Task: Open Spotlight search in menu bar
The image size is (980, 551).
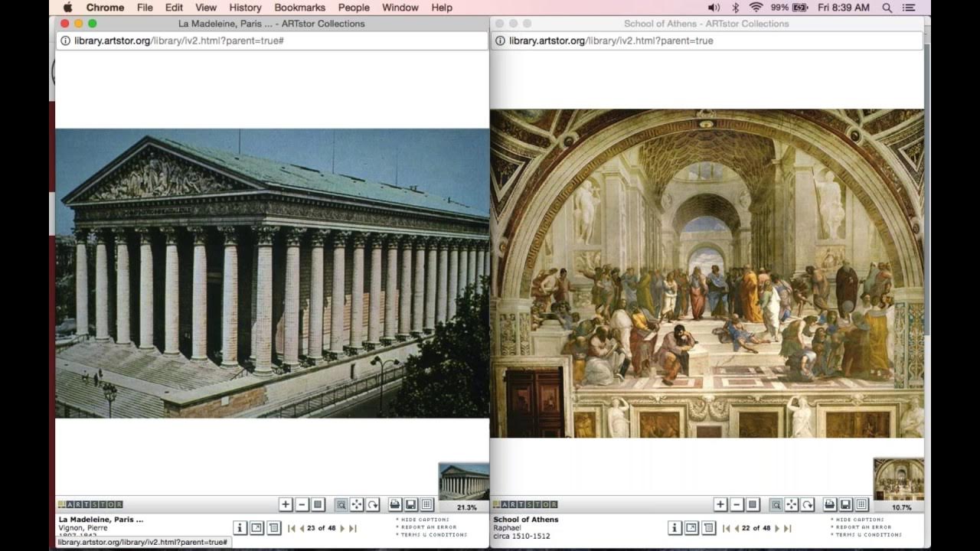Action: 887,8
